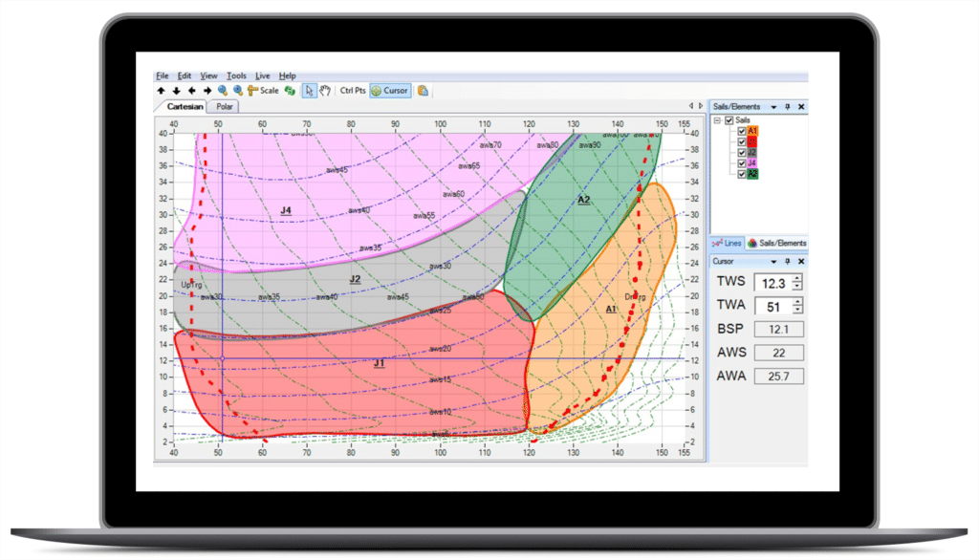
Task: Pin the Sails/Elements panel
Action: [788, 107]
